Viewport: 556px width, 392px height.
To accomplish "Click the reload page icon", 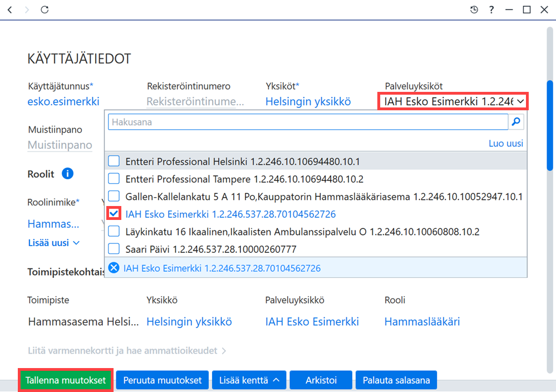I will click(x=45, y=9).
